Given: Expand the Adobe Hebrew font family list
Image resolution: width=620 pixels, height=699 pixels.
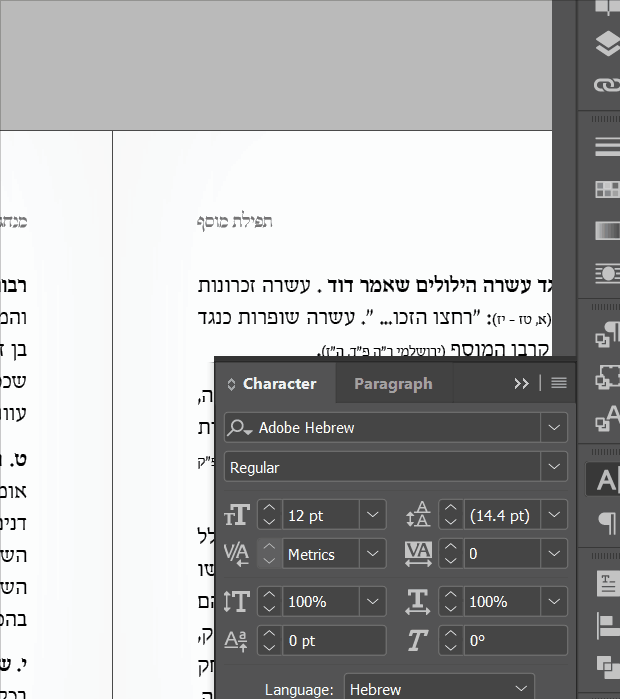Looking at the screenshot, I should (x=554, y=428).
